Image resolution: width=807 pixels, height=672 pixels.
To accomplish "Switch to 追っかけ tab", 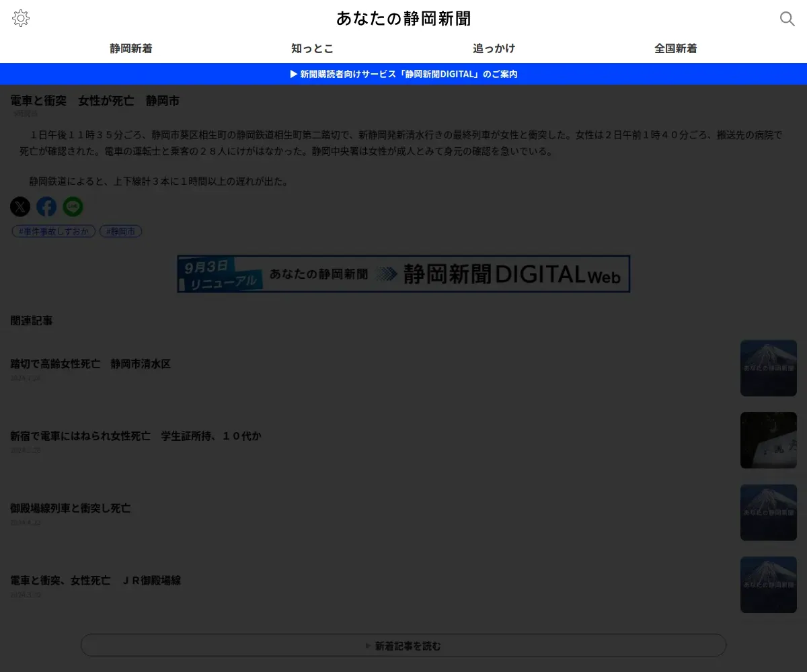I will [494, 48].
